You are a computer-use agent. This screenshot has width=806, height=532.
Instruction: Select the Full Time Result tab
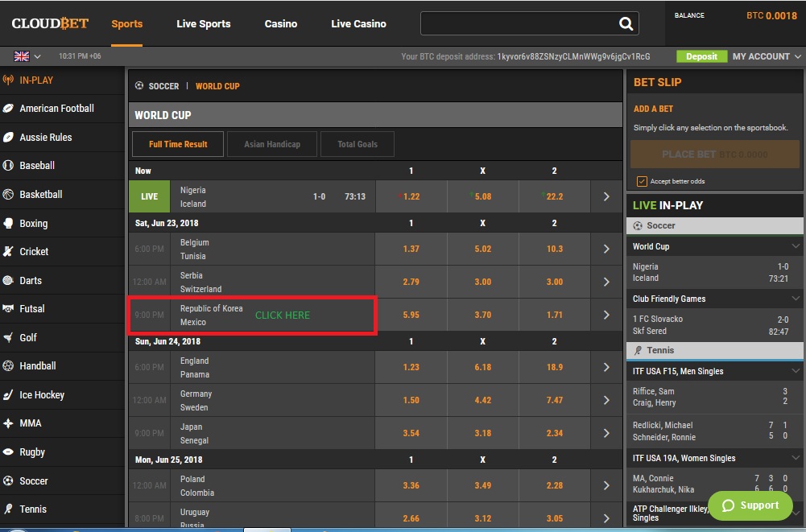click(x=178, y=144)
